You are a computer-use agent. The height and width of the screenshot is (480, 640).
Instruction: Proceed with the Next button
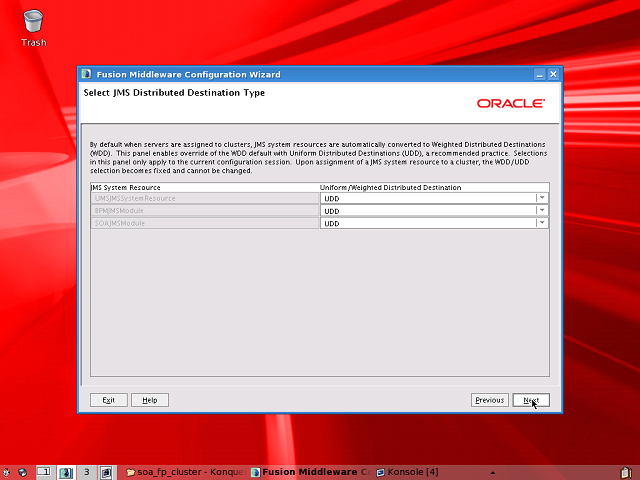[x=531, y=400]
